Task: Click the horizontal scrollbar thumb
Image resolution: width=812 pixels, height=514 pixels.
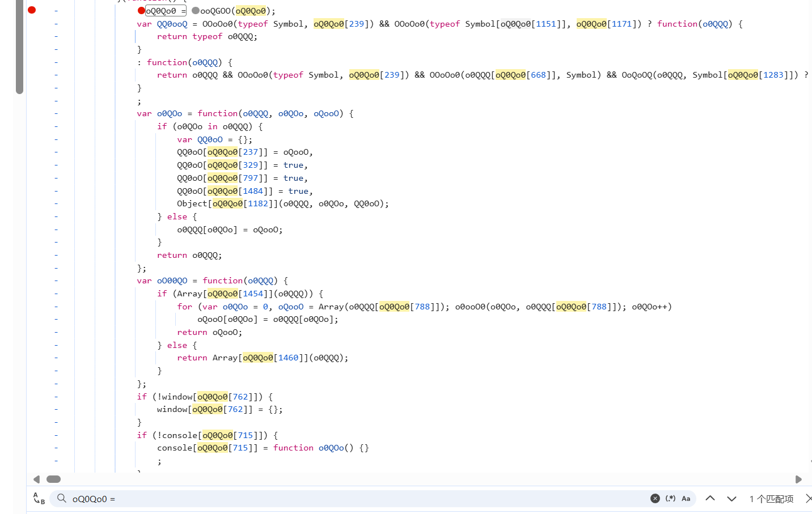Action: [x=53, y=479]
